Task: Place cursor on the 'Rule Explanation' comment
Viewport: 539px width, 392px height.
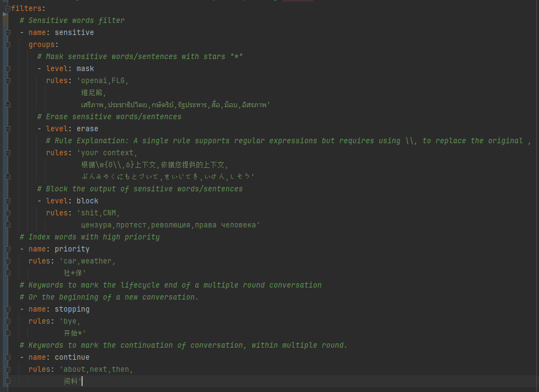Action: pos(274,141)
